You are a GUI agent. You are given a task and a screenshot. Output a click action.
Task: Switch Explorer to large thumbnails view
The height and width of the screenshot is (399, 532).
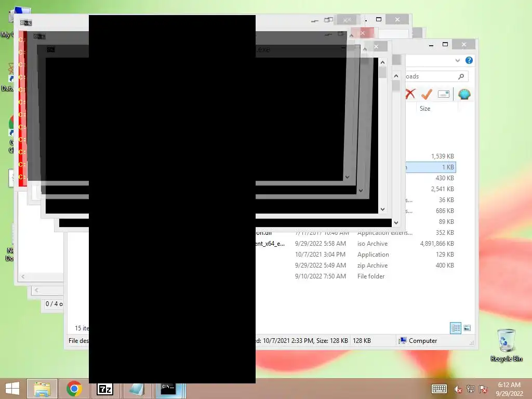pos(467,328)
